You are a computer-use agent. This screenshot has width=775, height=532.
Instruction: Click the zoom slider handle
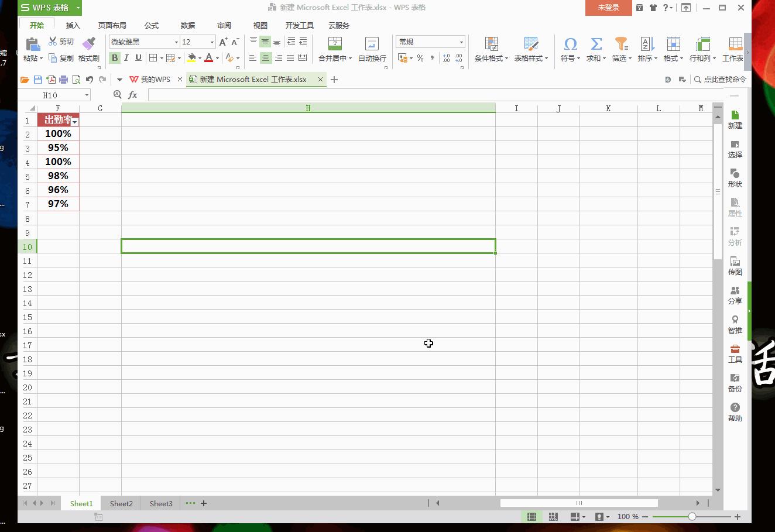pyautogui.click(x=692, y=517)
